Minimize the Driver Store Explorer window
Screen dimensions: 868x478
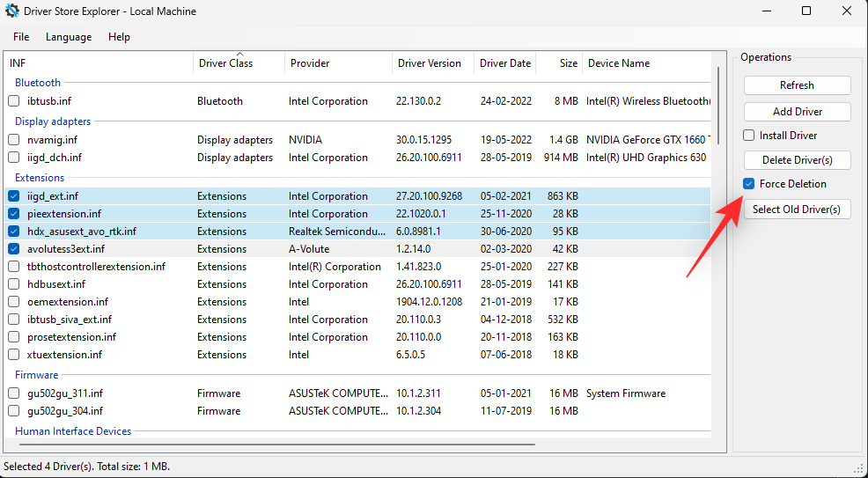[767, 11]
